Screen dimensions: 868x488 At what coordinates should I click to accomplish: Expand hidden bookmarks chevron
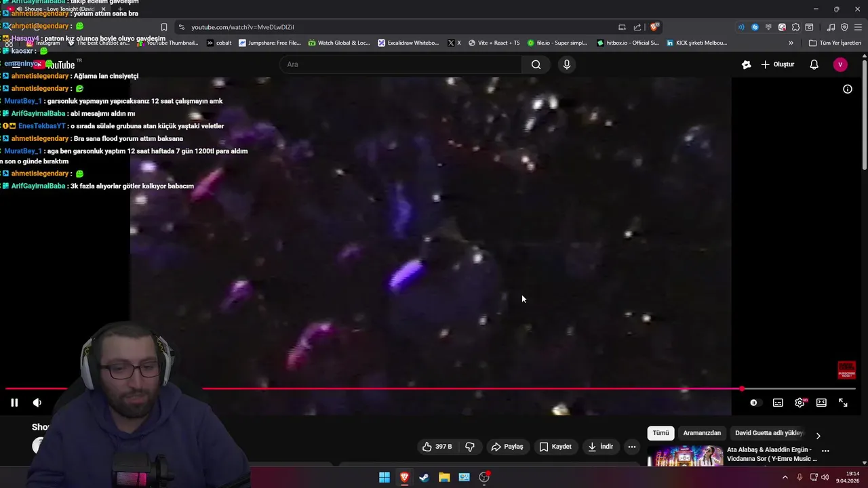tap(791, 43)
